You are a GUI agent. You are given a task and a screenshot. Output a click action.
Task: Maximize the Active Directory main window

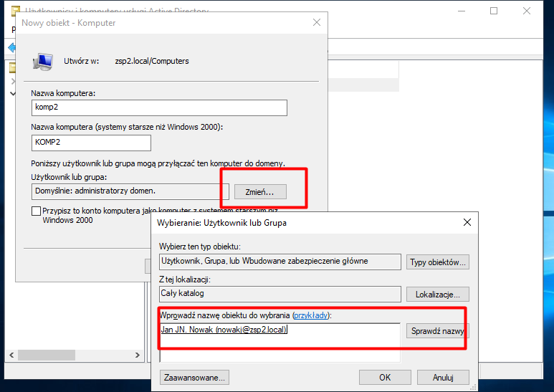click(x=494, y=11)
